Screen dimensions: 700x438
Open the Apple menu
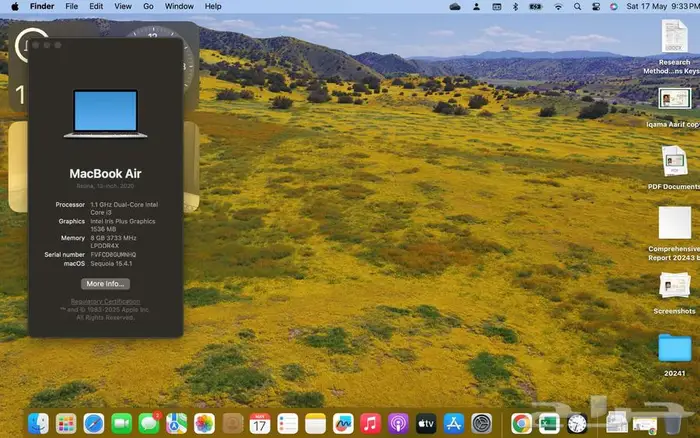pos(15,6)
